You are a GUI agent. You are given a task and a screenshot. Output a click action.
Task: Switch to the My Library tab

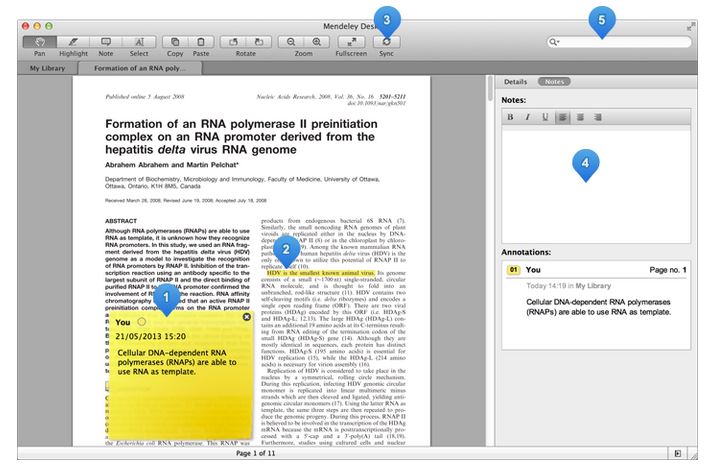coord(47,68)
